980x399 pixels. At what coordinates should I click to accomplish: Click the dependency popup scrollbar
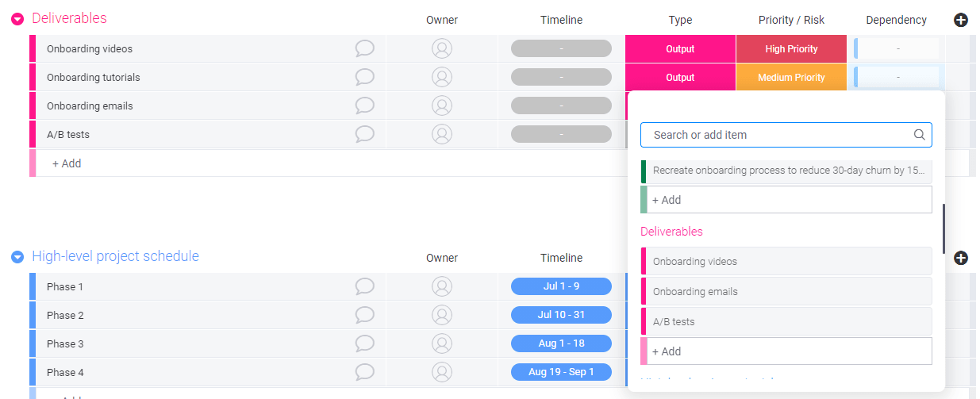pyautogui.click(x=943, y=228)
